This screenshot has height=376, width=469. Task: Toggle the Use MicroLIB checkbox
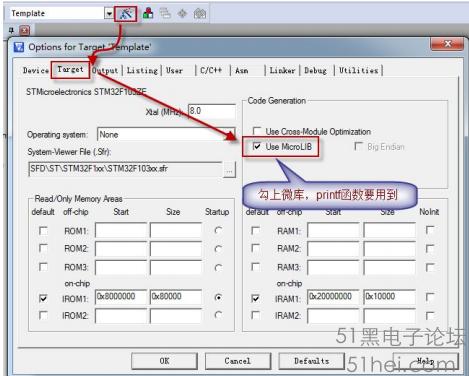tap(257, 146)
